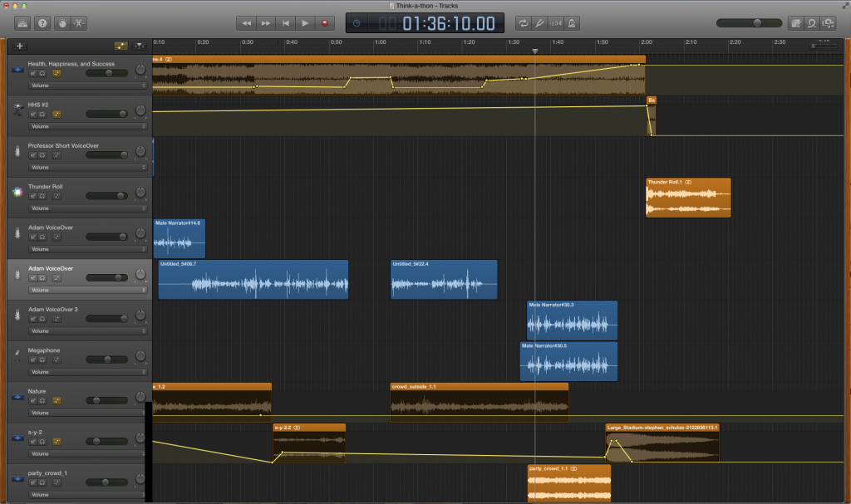Toggle the Show Automation button in the track header bar
The image size is (851, 504).
point(121,46)
